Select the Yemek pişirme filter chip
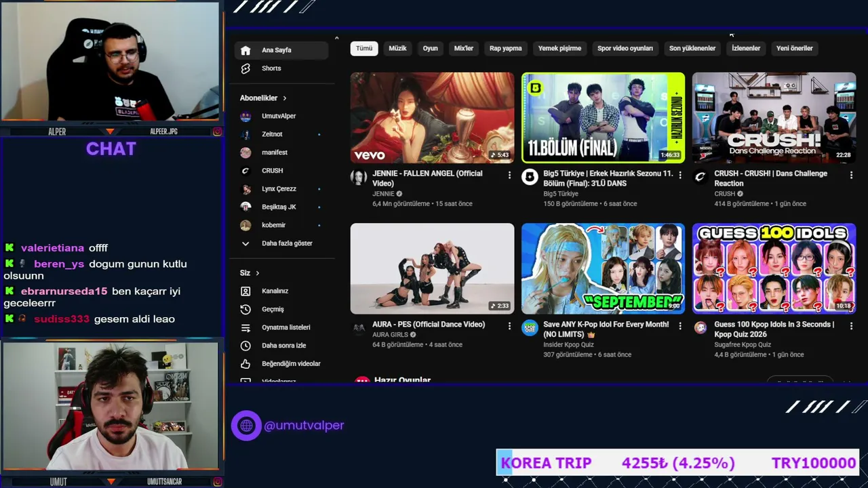Image resolution: width=868 pixels, height=488 pixels. (x=559, y=48)
